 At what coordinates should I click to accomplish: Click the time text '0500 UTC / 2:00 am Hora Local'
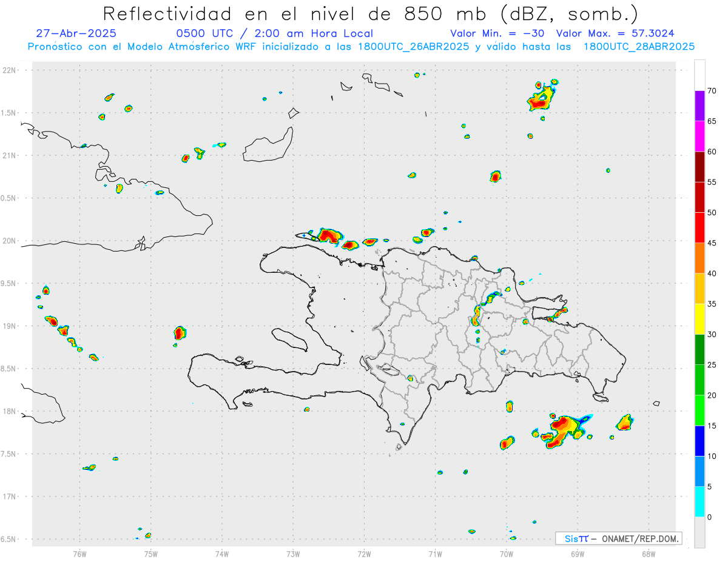[275, 33]
